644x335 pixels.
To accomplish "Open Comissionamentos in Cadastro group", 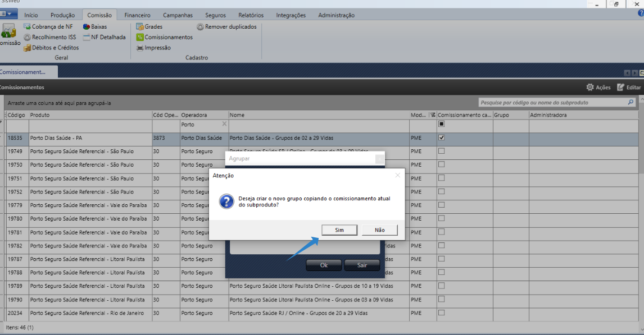I will click(x=164, y=37).
